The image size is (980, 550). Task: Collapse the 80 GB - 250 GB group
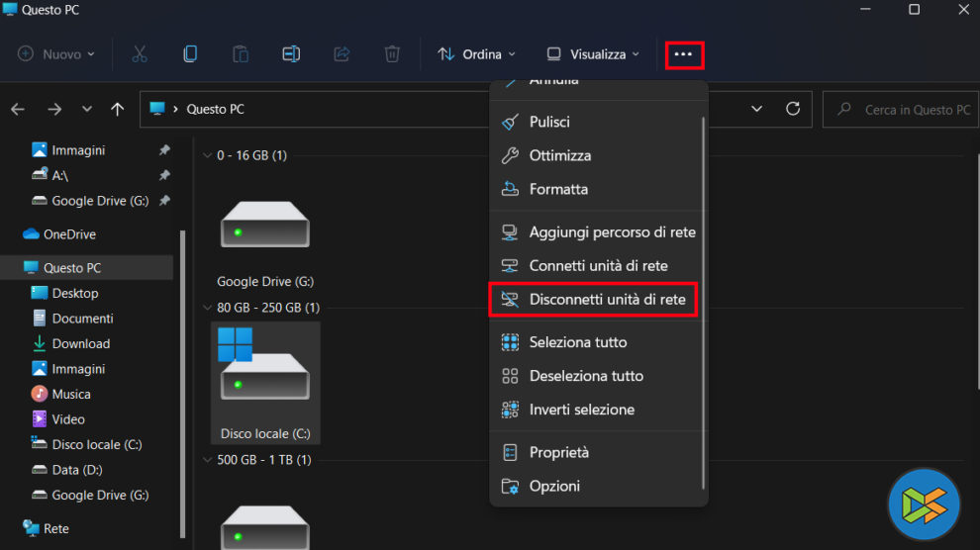pos(207,308)
